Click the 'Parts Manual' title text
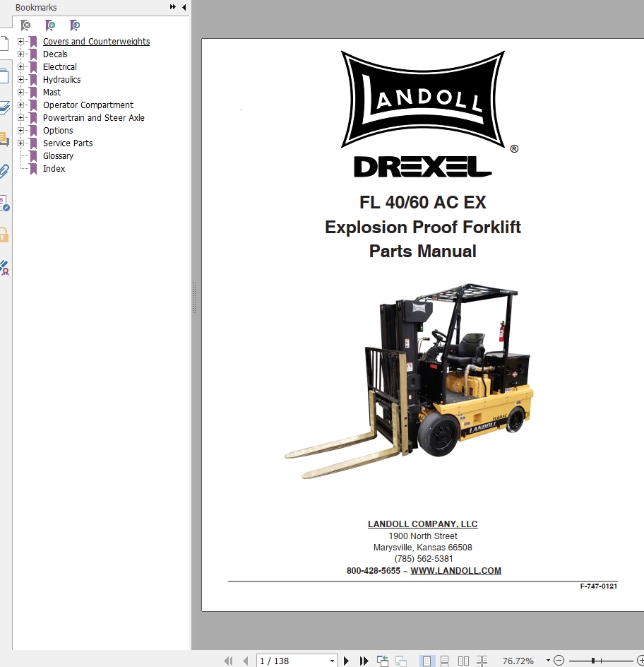The image size is (644, 667). pyautogui.click(x=422, y=251)
